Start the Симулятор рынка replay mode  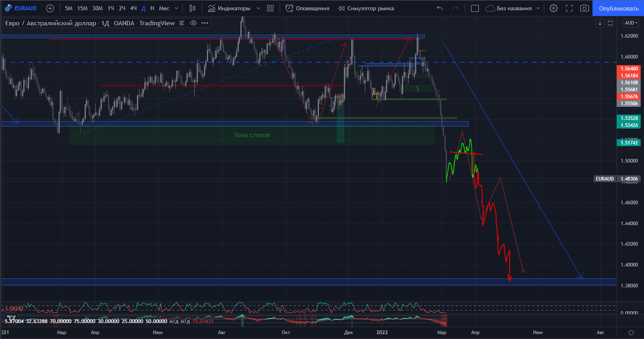click(x=366, y=8)
